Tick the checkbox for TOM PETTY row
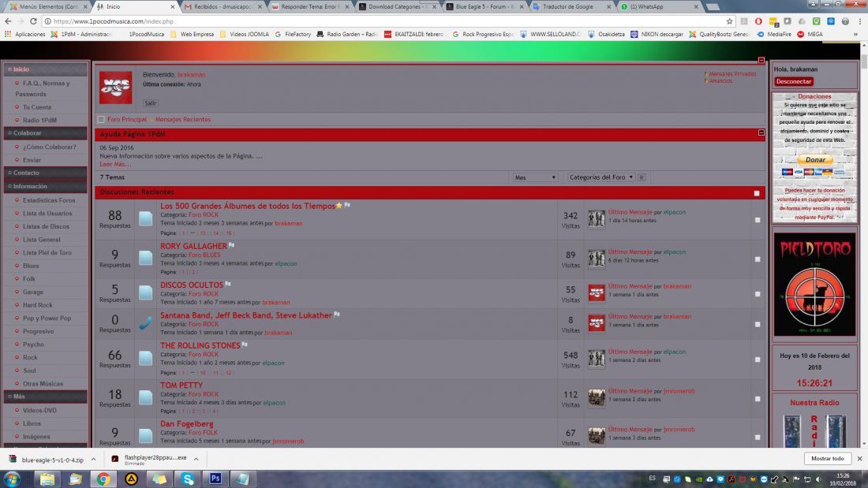The height and width of the screenshot is (488, 868). tap(758, 398)
